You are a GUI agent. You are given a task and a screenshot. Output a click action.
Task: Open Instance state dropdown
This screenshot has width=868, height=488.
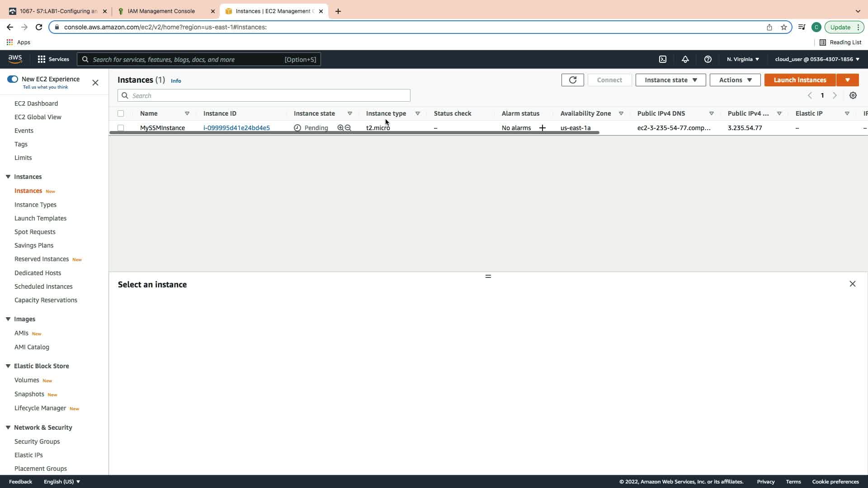(670, 80)
